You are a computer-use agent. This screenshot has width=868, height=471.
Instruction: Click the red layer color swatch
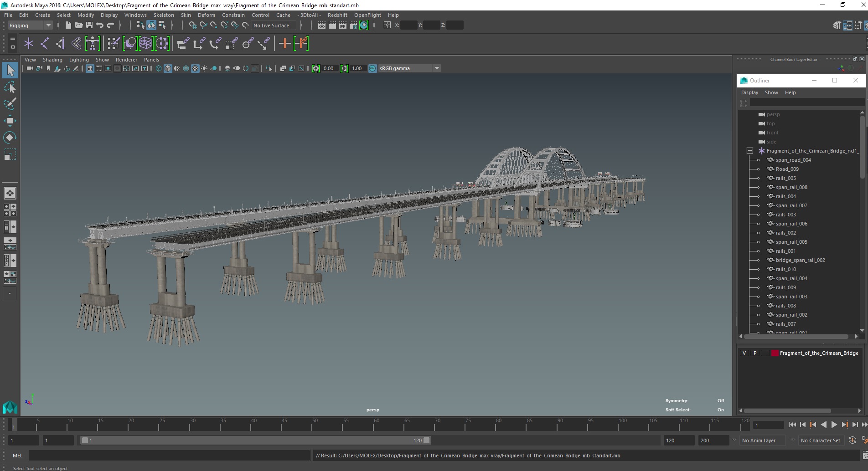coord(775,353)
